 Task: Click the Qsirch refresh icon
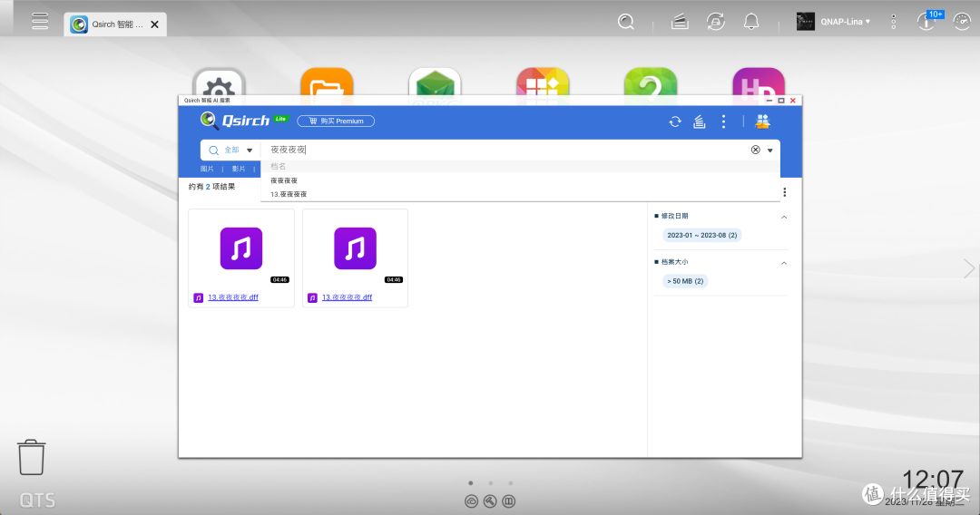(675, 121)
